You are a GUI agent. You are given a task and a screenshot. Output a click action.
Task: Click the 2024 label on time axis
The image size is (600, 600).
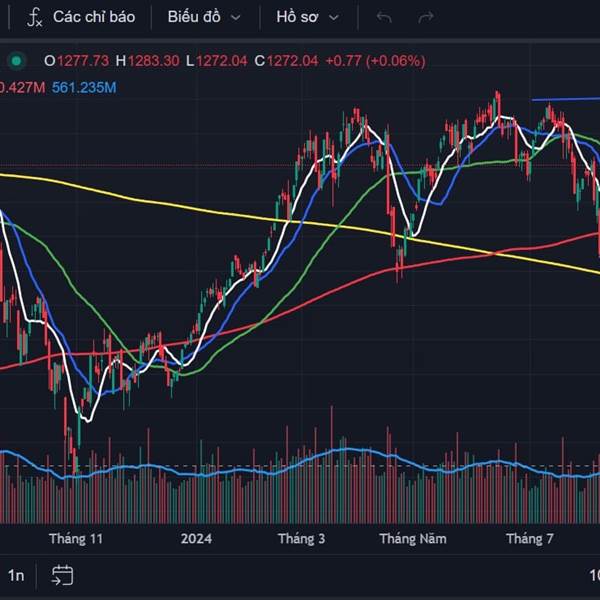tap(196, 539)
